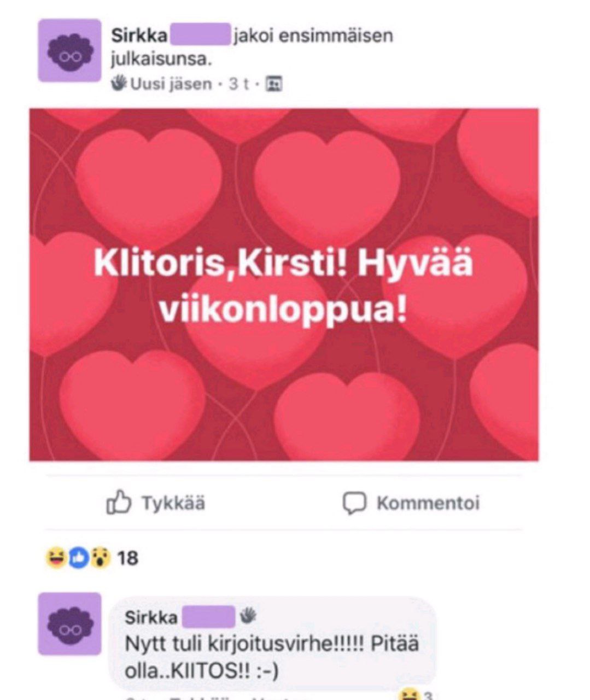Click the Uusi jäsen label
The image size is (590, 700).
171,84
